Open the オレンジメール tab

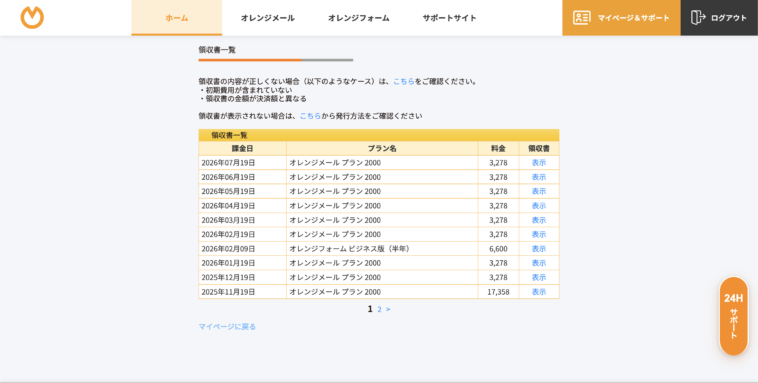[x=268, y=18]
